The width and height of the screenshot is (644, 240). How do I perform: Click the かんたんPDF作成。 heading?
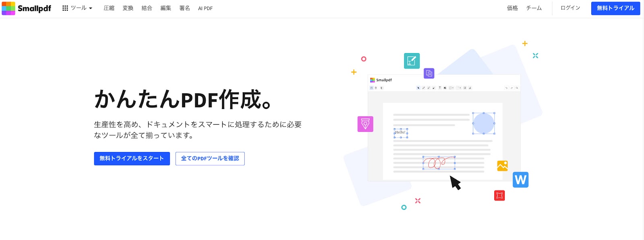pos(183,99)
